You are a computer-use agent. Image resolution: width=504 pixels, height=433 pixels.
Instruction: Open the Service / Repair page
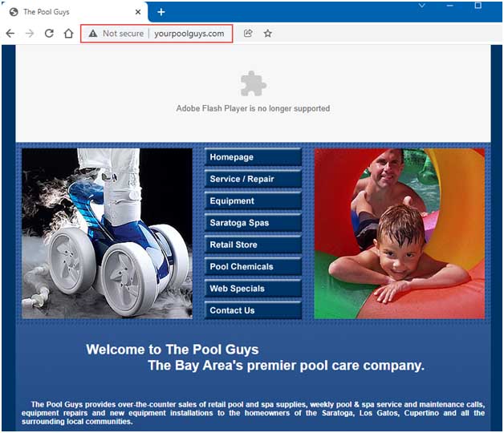253,179
